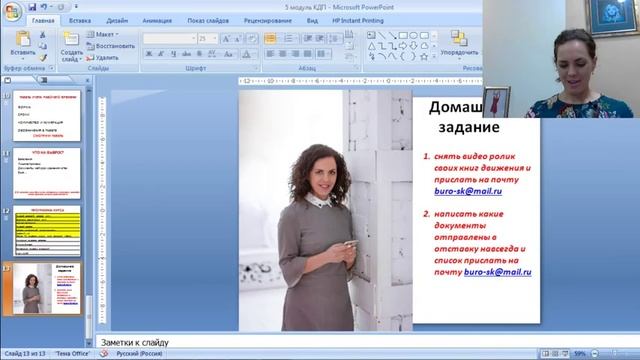The height and width of the screenshot is (360, 640).
Task: Decrease font size with the small A
Action: [238, 39]
